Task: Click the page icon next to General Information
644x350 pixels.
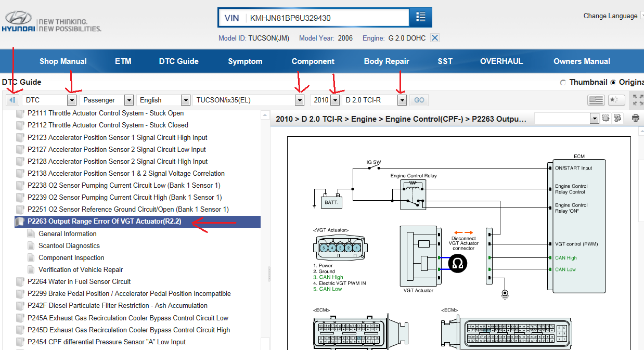Action: (30, 234)
